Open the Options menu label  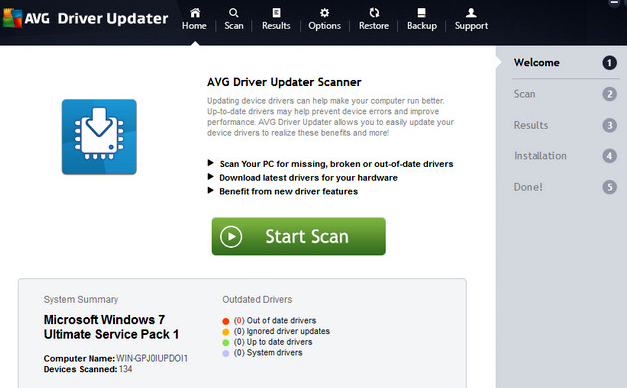(324, 26)
